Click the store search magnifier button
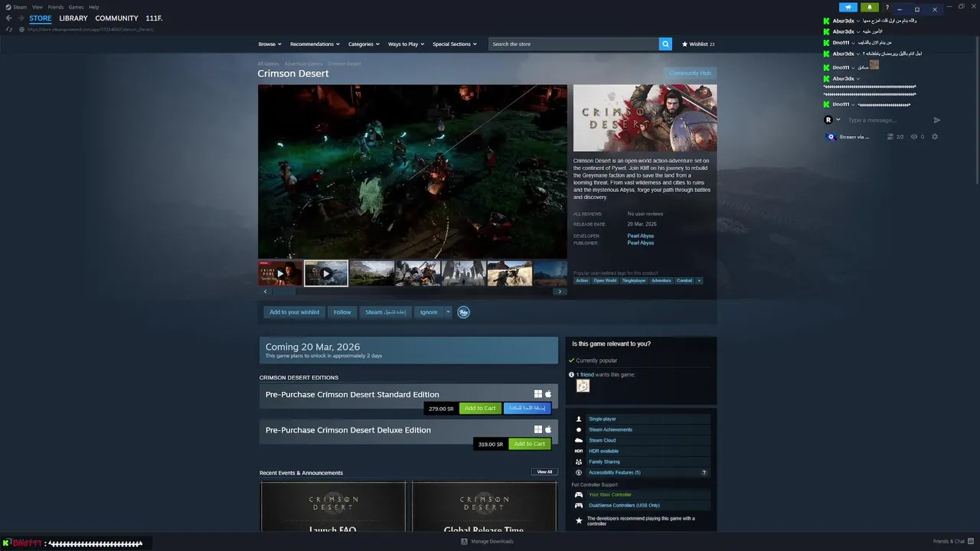Screen dimensions: 980x551 (665, 44)
